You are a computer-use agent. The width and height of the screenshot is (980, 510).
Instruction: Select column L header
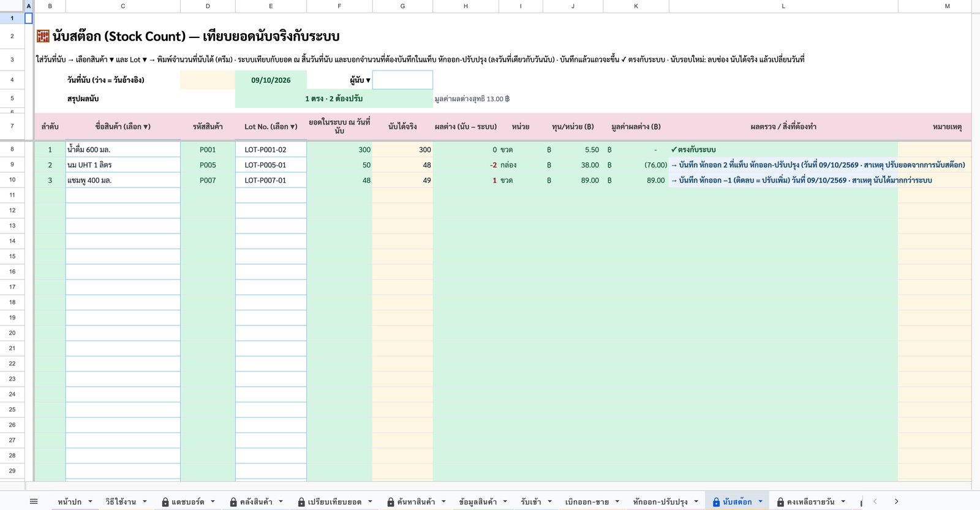783,6
